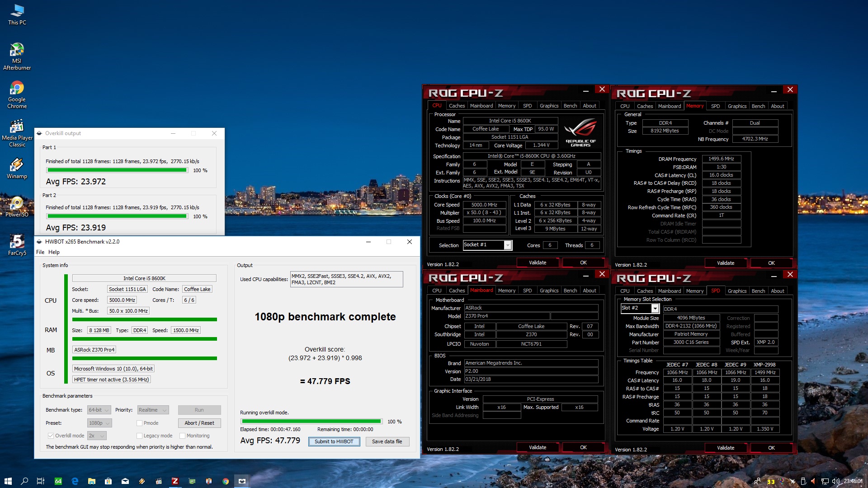
Task: Click Validate in CPU-Z CPU window
Action: 538,263
